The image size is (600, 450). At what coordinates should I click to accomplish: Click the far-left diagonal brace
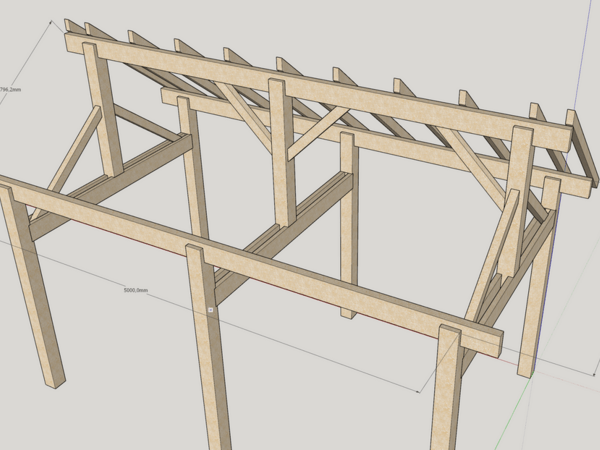(74, 150)
